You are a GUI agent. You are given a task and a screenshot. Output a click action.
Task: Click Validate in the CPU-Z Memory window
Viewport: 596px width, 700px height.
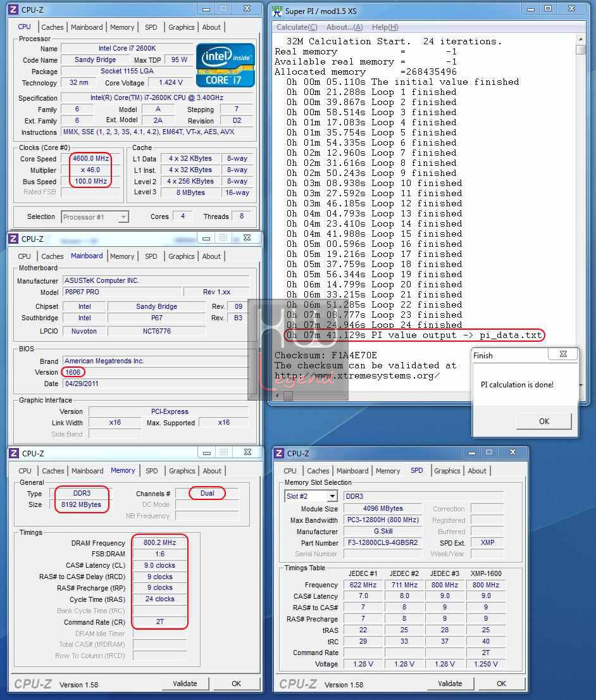point(185,684)
